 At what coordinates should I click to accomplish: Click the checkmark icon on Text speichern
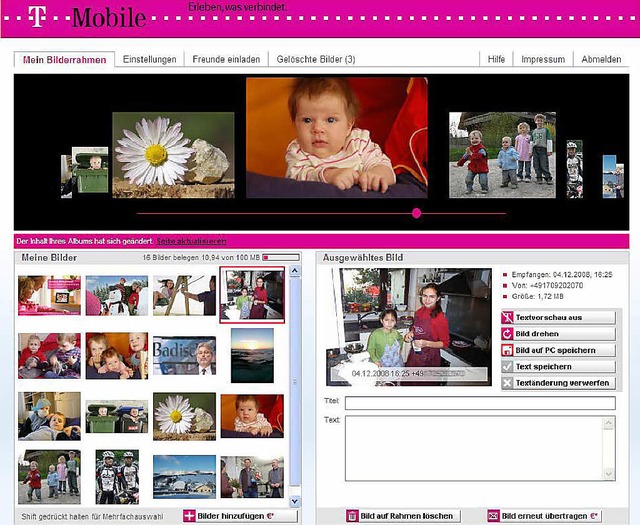(507, 367)
